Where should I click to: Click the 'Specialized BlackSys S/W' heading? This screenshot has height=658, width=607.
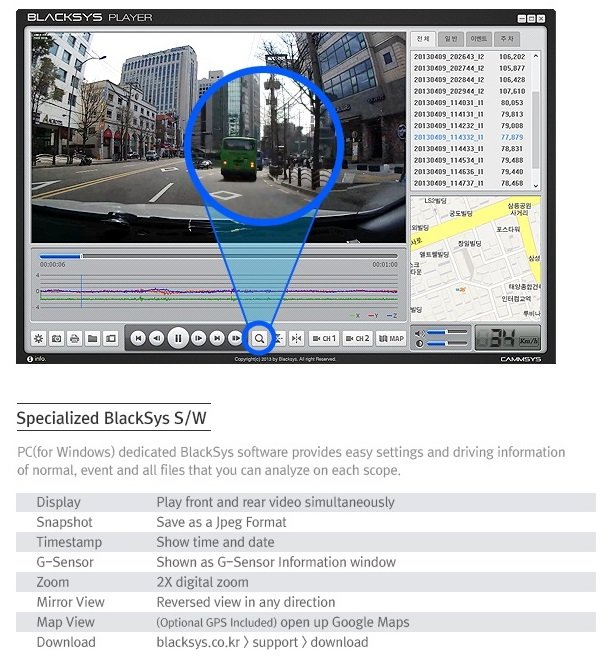pyautogui.click(x=111, y=418)
